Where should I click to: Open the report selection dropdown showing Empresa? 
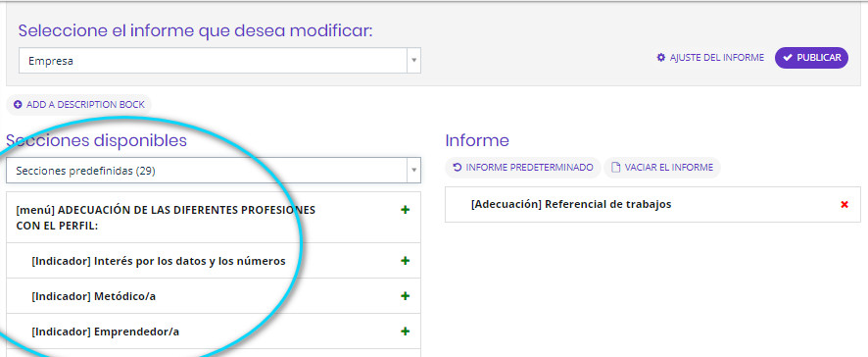219,61
